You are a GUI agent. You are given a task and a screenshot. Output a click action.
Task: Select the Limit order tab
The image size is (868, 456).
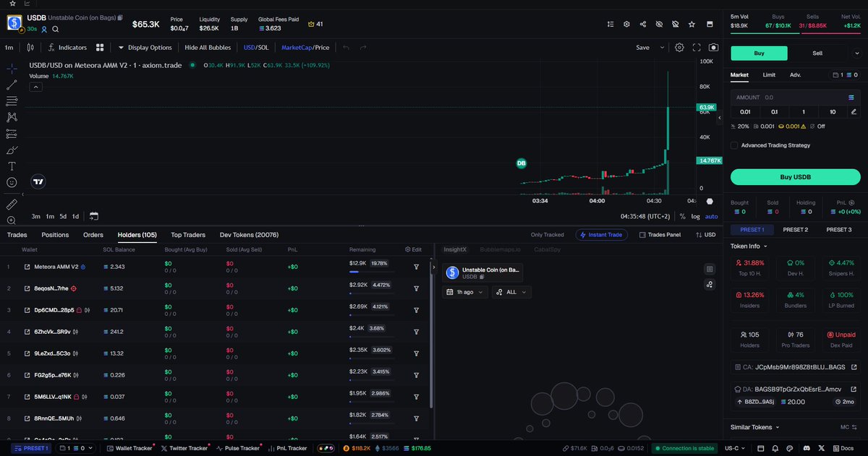[x=769, y=74]
